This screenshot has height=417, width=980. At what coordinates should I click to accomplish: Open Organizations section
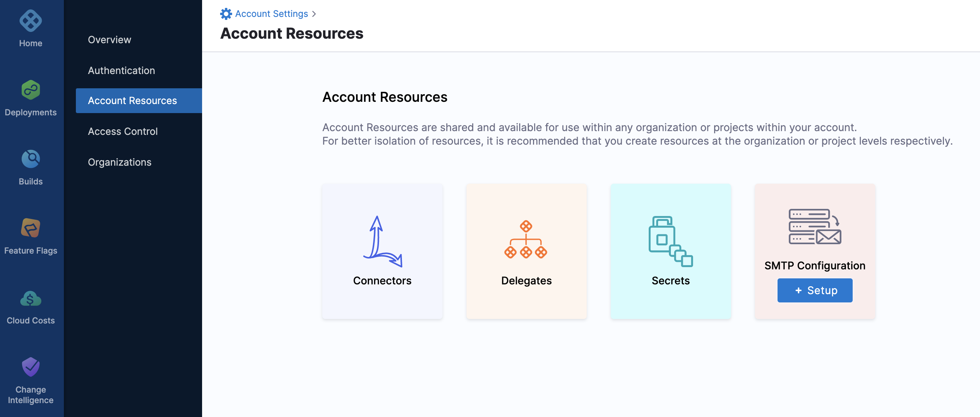119,162
